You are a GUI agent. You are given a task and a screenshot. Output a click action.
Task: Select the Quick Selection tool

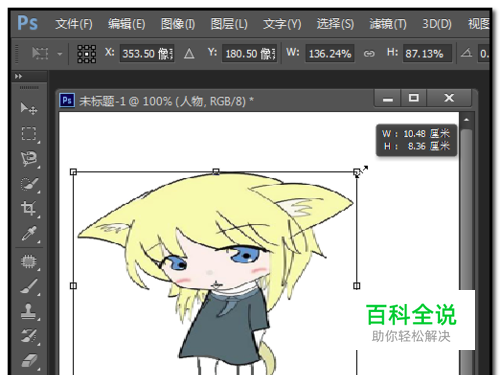[29, 184]
